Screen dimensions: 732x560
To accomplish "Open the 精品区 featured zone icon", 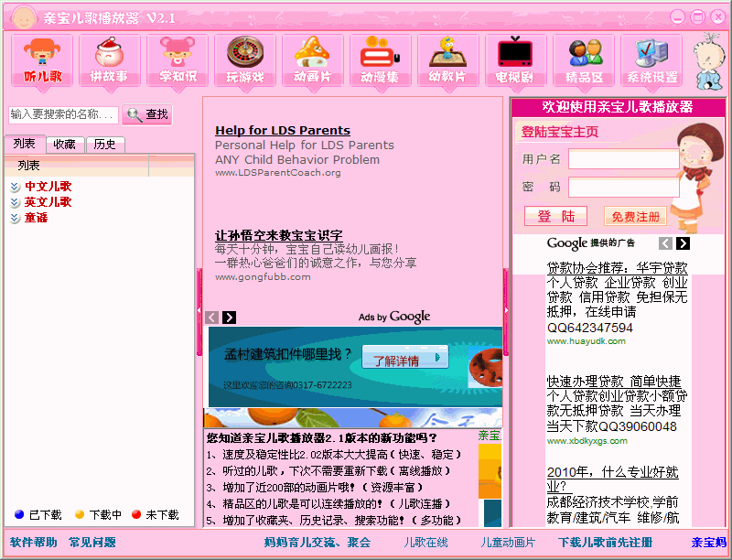I will point(584,60).
